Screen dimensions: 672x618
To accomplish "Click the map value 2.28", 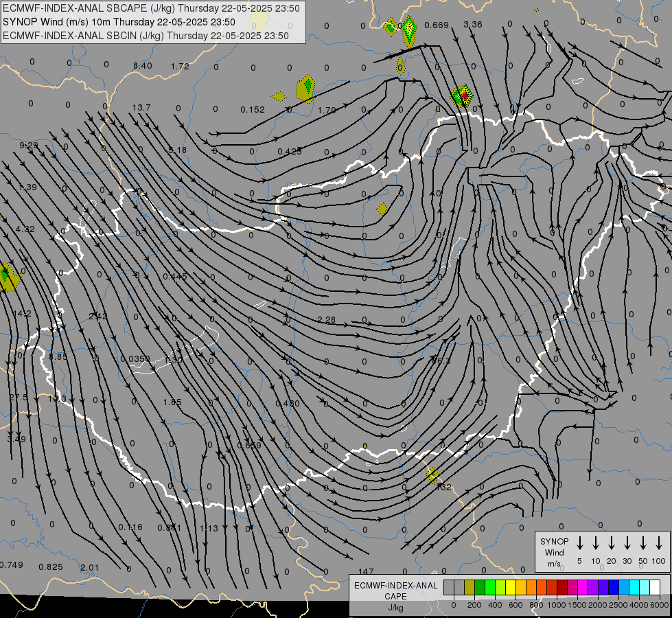I will pyautogui.click(x=327, y=320).
